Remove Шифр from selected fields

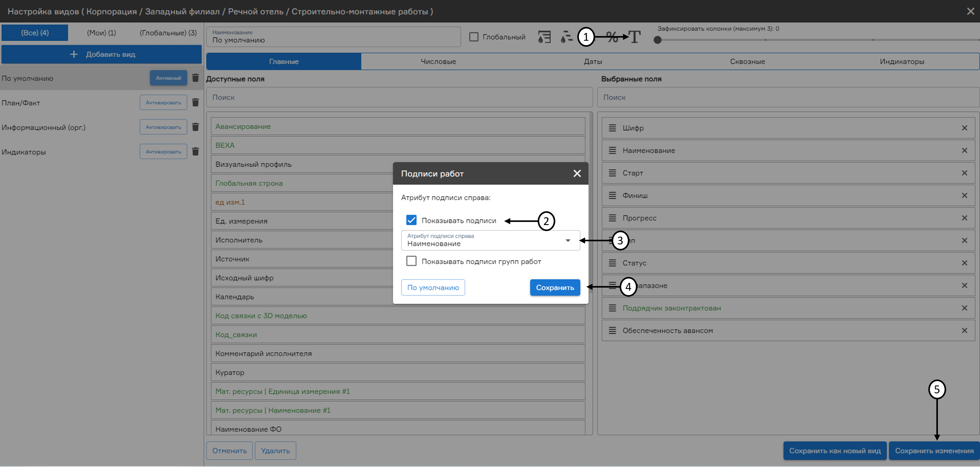[964, 128]
